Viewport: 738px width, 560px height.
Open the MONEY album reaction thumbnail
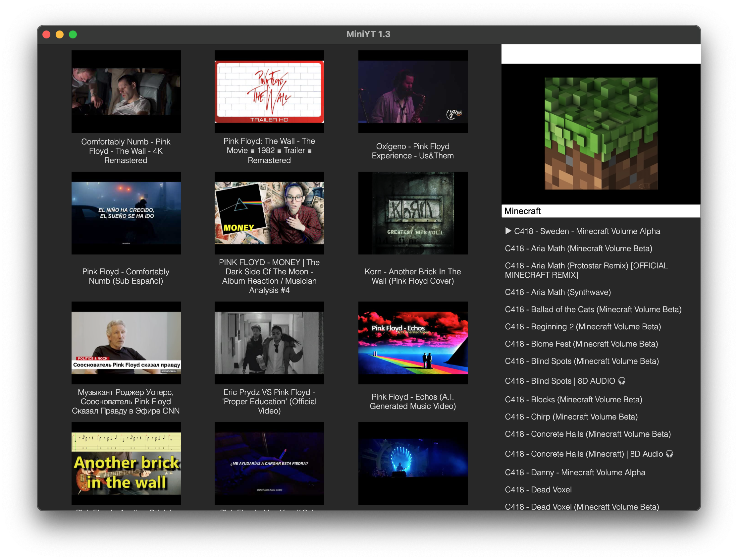point(269,213)
